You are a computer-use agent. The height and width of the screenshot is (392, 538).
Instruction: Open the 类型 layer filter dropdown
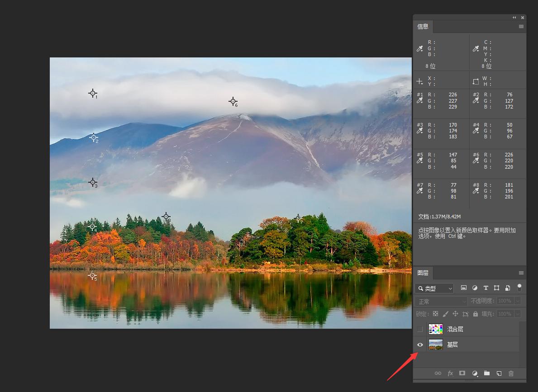pos(435,288)
